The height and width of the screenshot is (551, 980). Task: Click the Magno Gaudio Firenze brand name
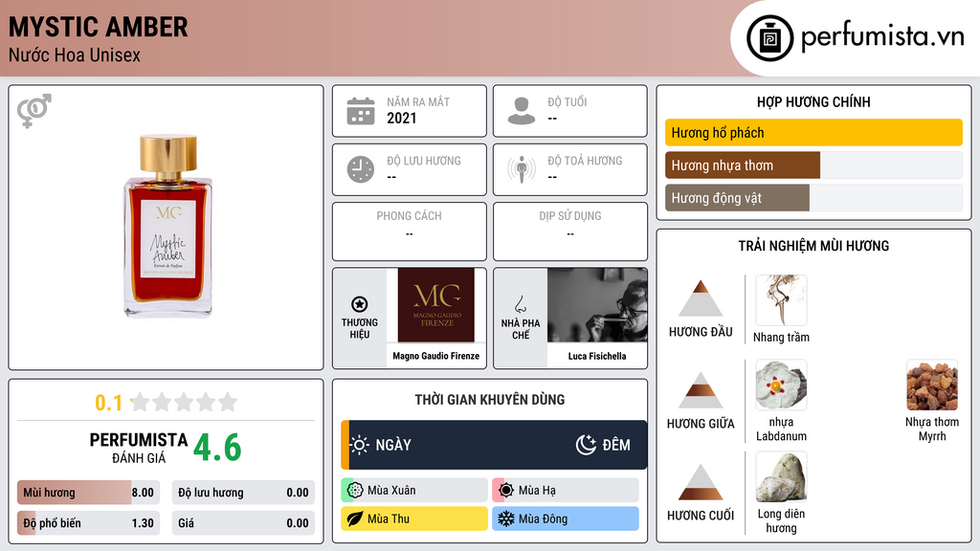[x=436, y=356]
